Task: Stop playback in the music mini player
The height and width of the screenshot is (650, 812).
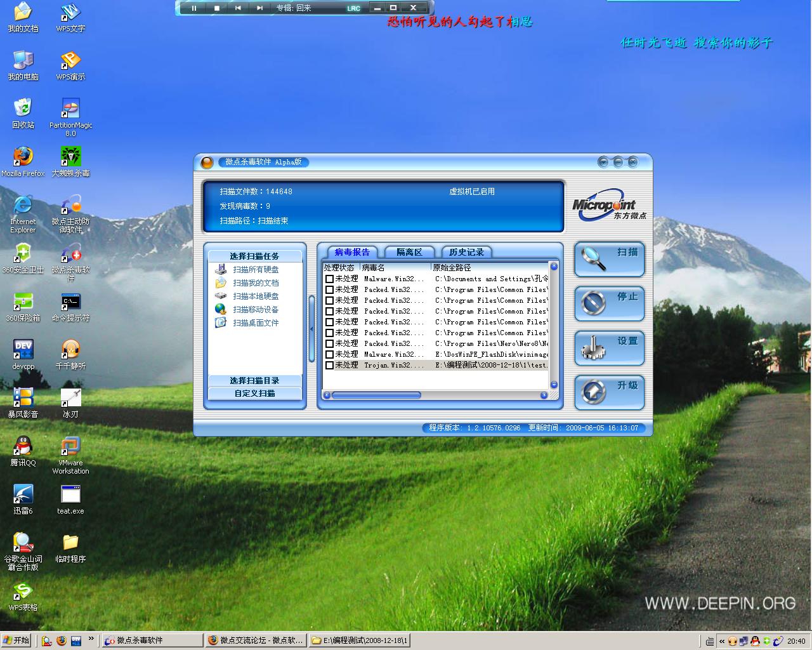Action: 216,8
